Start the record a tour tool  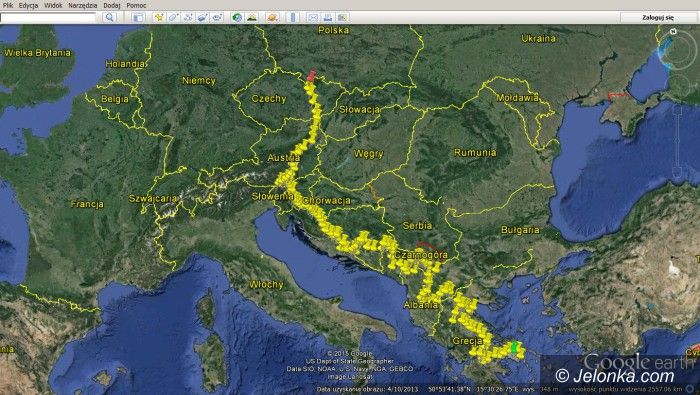217,17
